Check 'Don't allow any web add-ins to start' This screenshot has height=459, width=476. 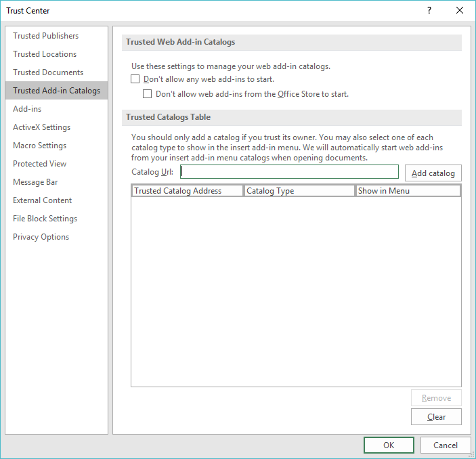(x=135, y=79)
